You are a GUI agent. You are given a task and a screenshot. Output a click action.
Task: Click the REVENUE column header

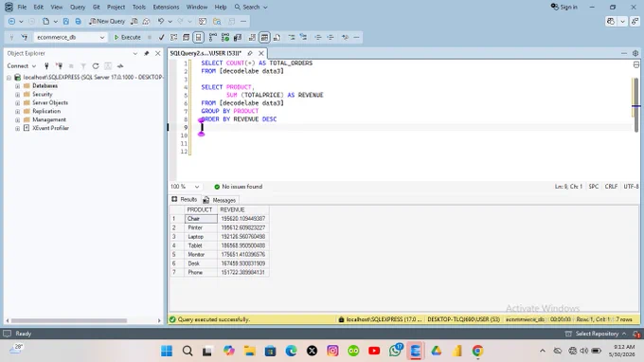243,209
